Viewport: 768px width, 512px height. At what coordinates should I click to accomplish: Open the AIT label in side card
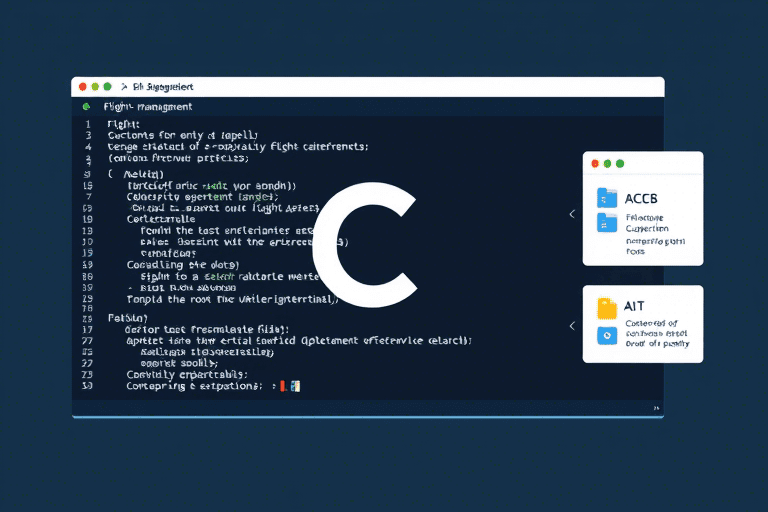(634, 308)
